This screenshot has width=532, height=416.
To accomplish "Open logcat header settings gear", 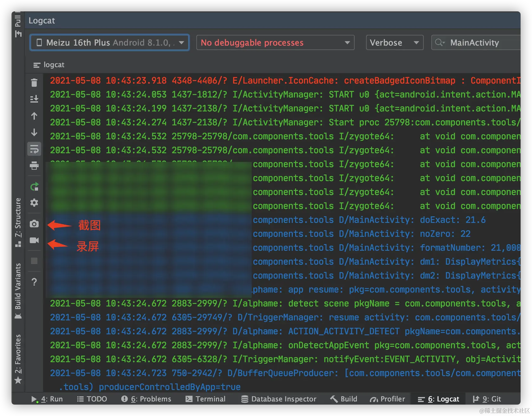I will (34, 203).
